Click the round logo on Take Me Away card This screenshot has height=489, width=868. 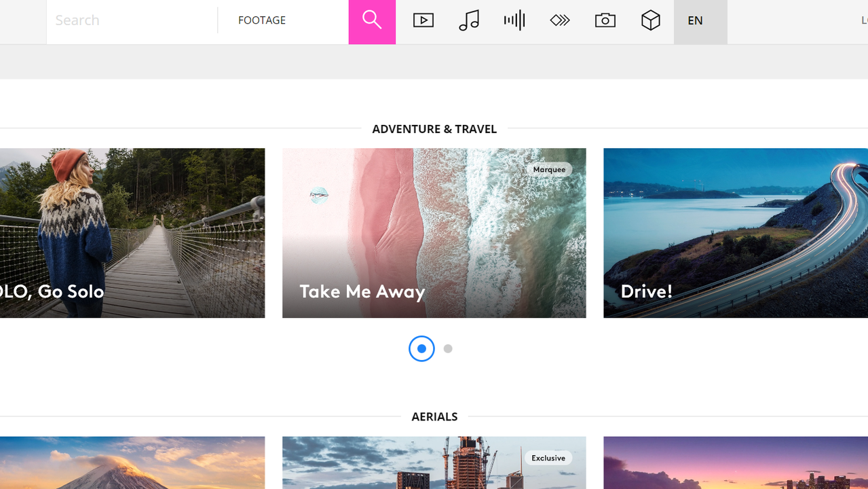point(319,196)
